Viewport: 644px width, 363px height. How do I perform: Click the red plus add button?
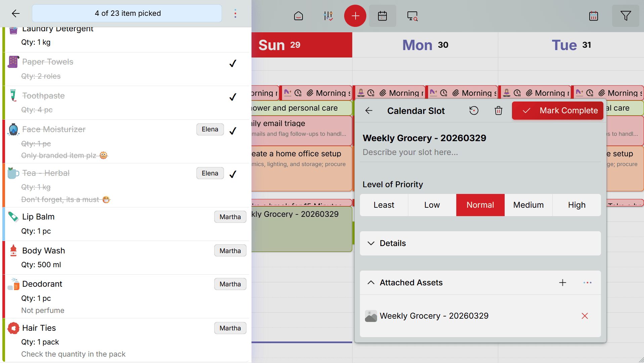tap(355, 16)
